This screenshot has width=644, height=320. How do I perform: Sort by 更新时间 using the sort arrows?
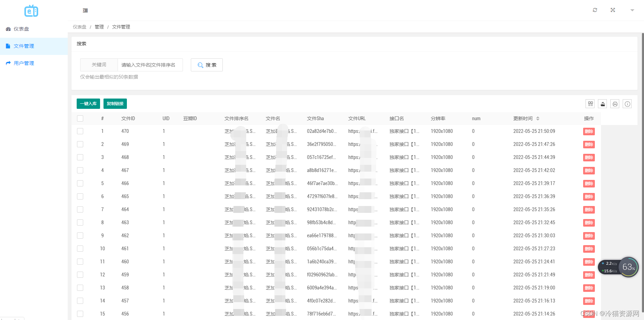[x=538, y=118]
